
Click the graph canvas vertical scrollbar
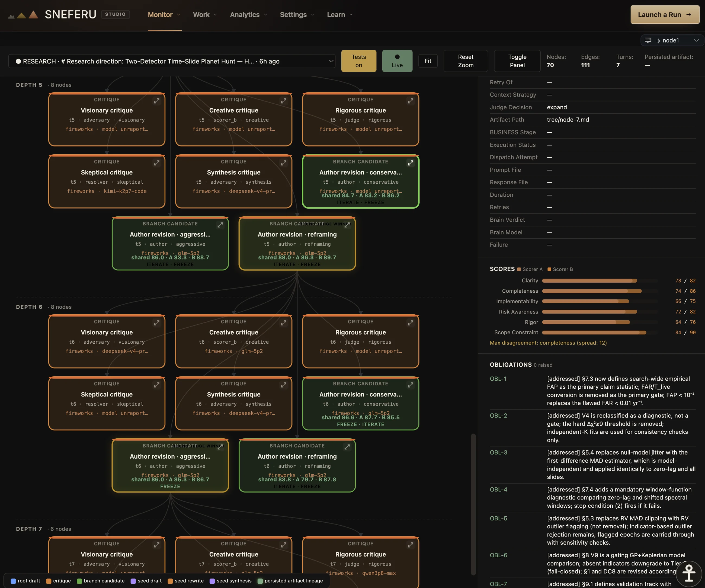[473, 504]
